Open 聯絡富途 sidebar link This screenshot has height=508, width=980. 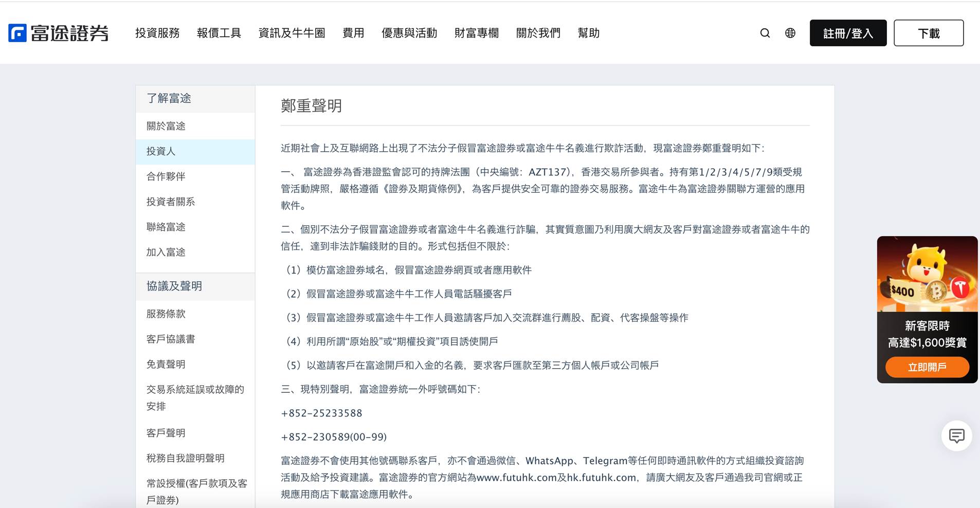[x=166, y=227]
